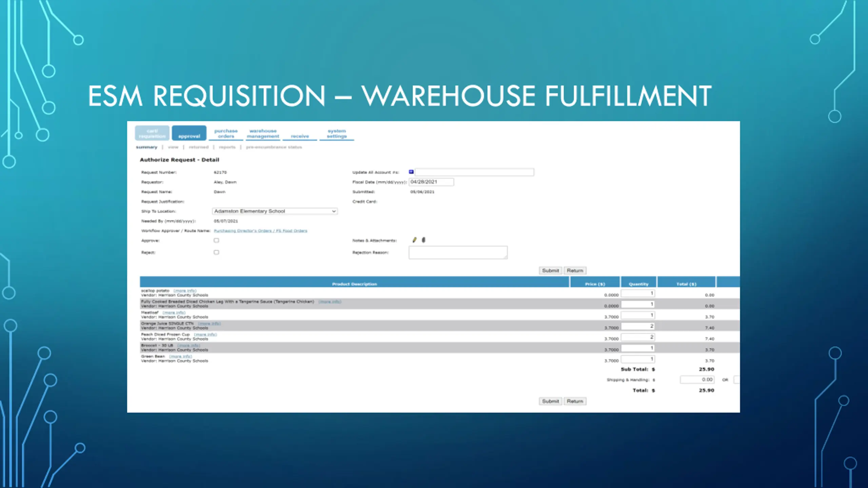
Task: Open more info for scallop potato
Action: pos(185,291)
